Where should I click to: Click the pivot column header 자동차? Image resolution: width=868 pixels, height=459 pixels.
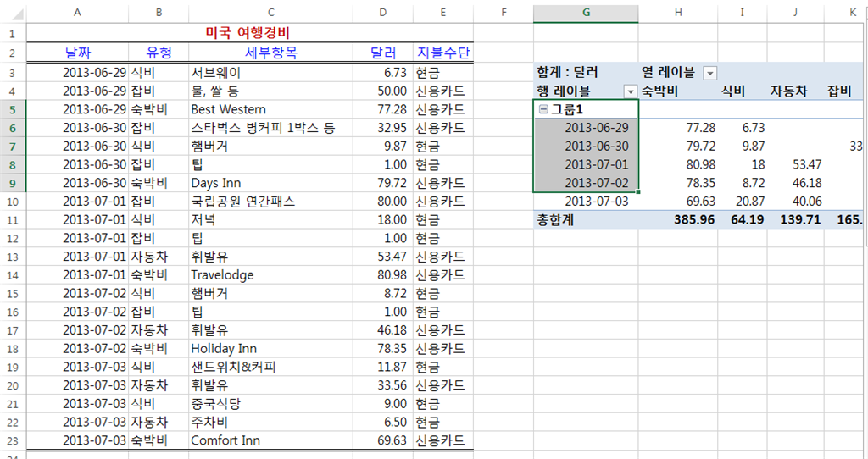click(795, 91)
